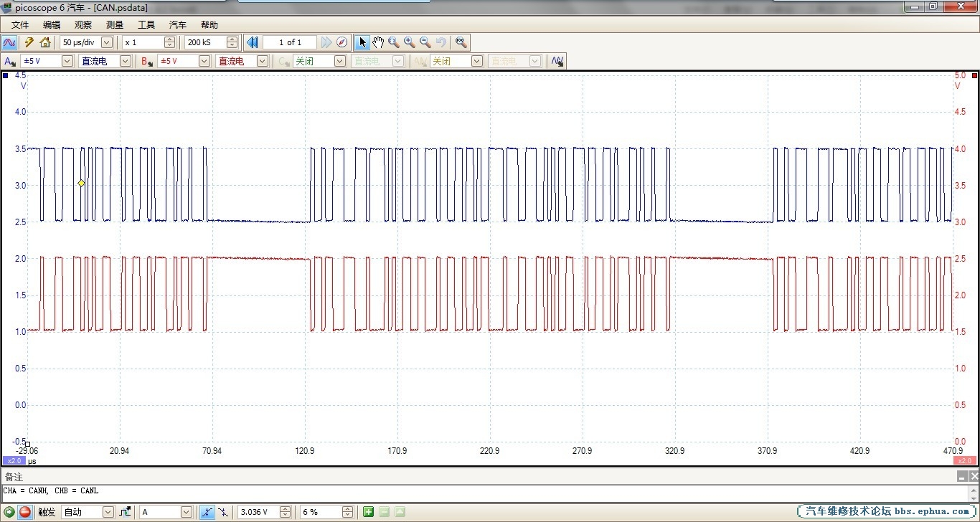Click the 6 % pre-trigger stepper
980x522 pixels.
click(348, 512)
